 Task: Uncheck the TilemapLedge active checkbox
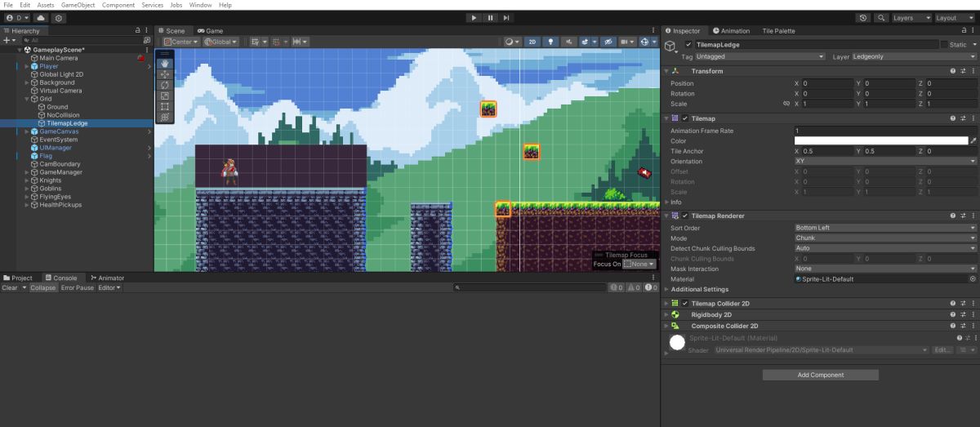688,44
